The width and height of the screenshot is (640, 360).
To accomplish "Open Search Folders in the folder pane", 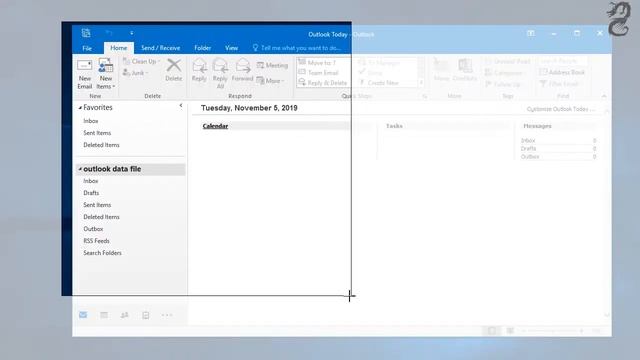I will [x=102, y=253].
